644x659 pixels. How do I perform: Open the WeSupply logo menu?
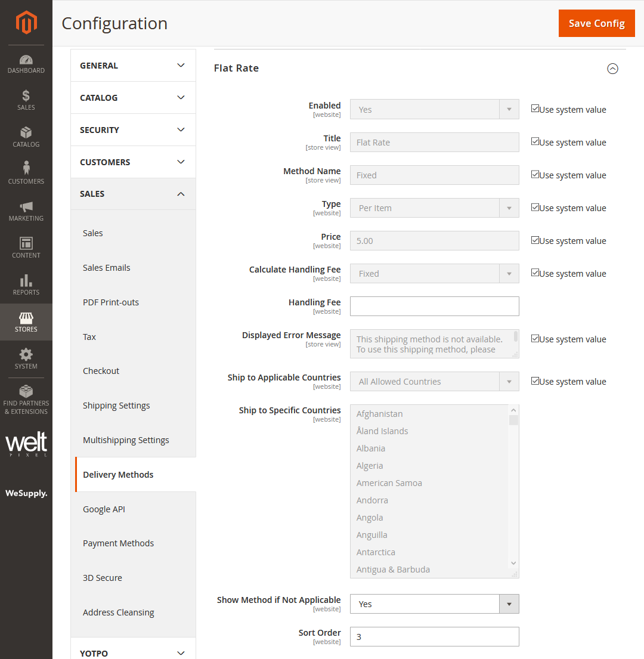(x=26, y=493)
